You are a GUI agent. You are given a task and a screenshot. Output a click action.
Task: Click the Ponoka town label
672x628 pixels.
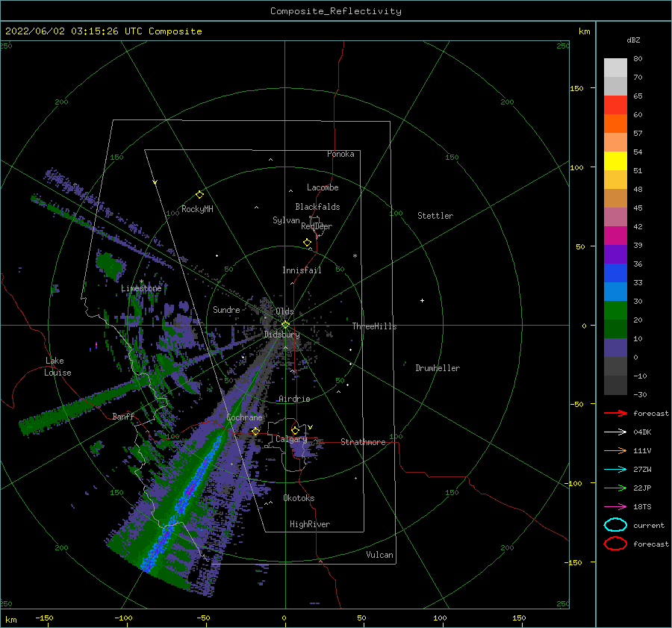pos(340,154)
